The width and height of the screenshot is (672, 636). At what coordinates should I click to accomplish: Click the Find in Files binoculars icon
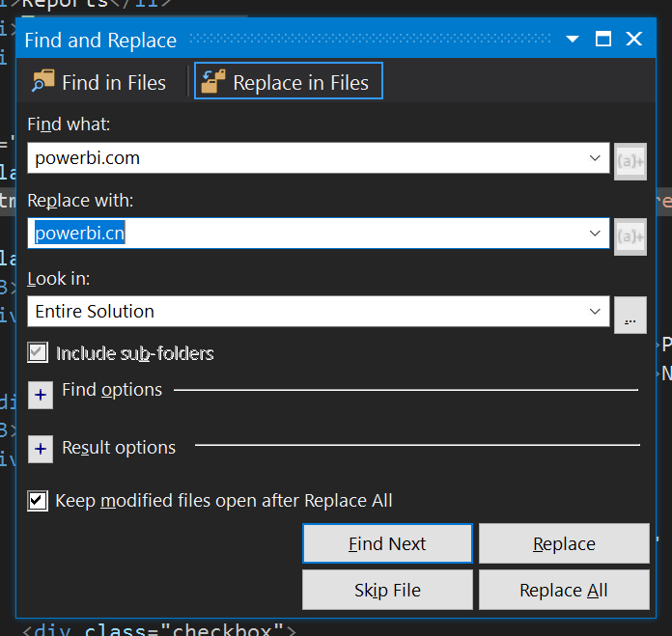(42, 82)
